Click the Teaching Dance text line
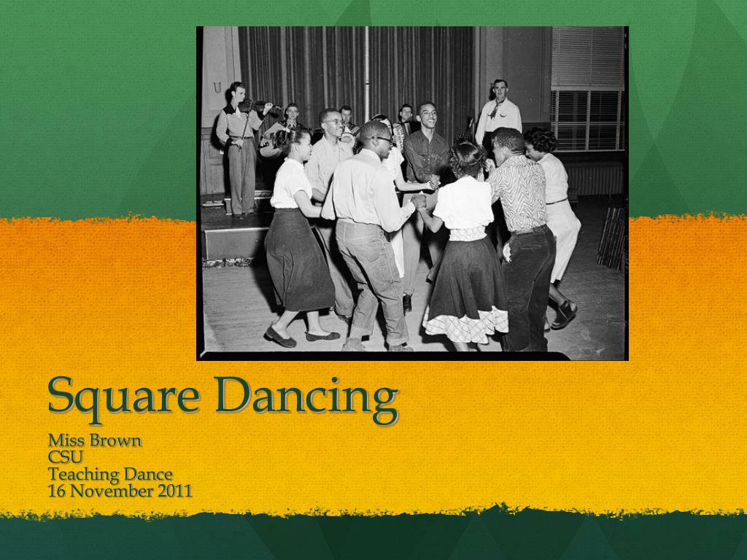Screen dimensions: 747x560 coord(111,474)
